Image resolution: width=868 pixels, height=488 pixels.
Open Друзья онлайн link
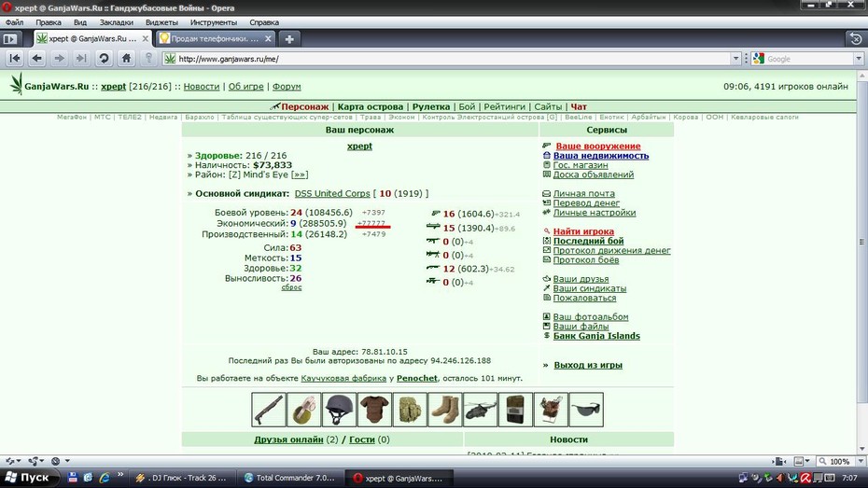click(288, 439)
